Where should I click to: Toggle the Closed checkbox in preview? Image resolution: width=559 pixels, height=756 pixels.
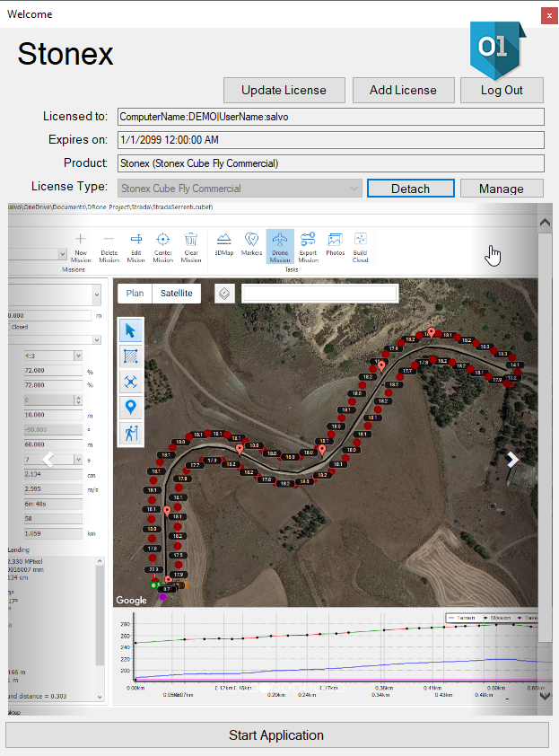pyautogui.click(x=9, y=327)
